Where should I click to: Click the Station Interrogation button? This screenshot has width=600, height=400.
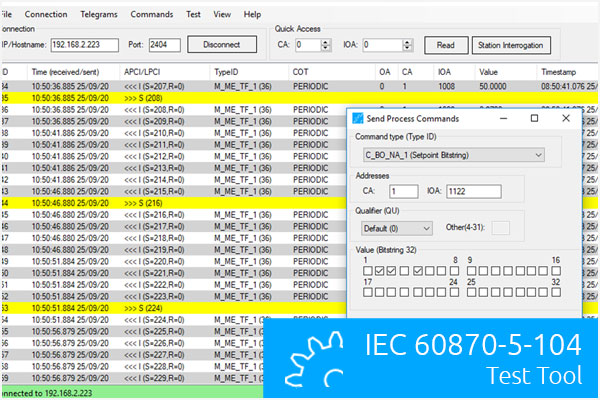point(511,45)
